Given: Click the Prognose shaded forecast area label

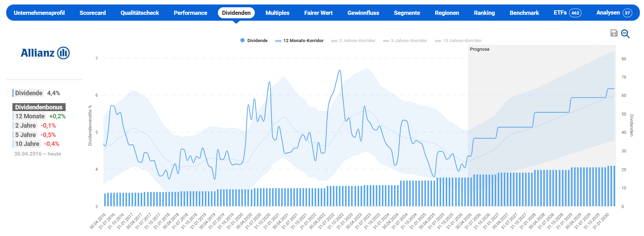Looking at the screenshot, I should (479, 49).
